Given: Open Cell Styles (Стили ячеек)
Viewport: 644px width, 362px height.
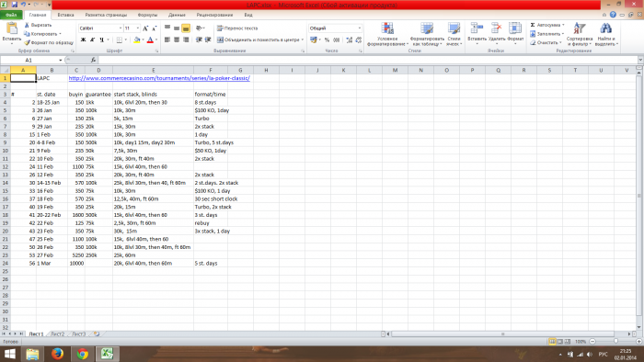Looking at the screenshot, I should [x=454, y=34].
